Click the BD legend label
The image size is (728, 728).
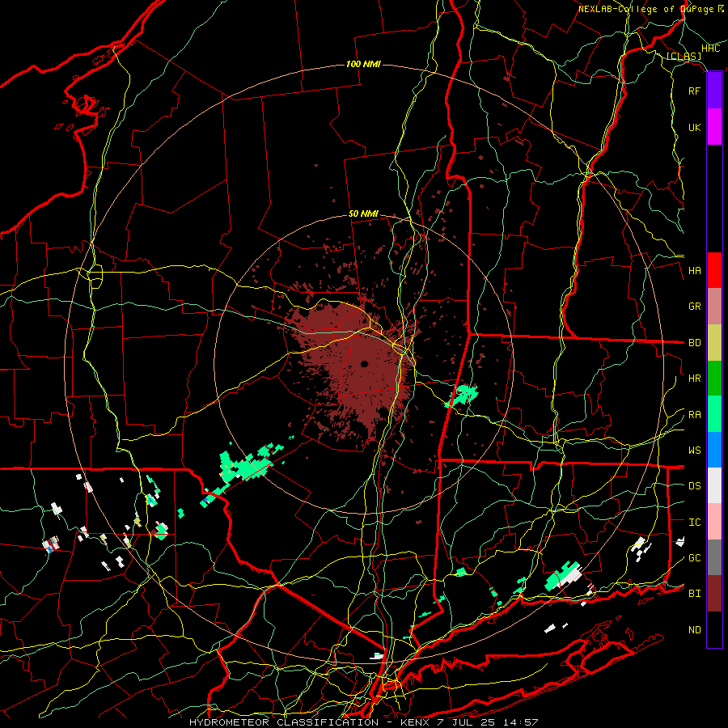click(x=694, y=343)
